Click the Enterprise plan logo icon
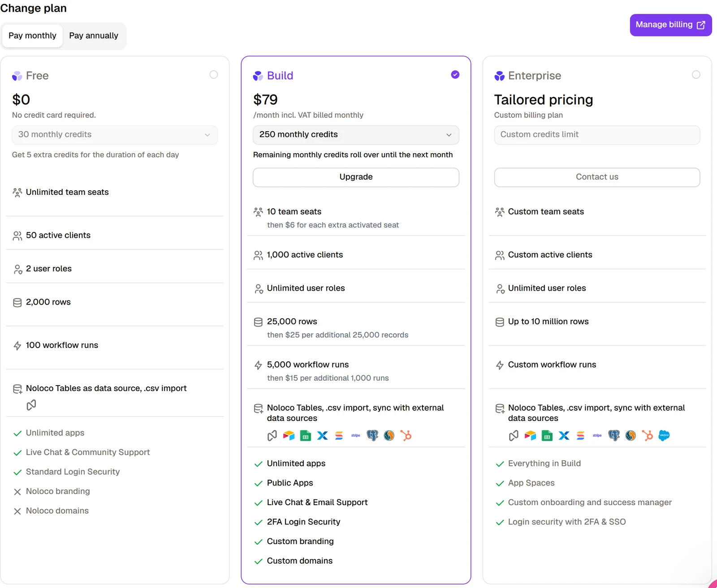The height and width of the screenshot is (588, 717). 499,76
